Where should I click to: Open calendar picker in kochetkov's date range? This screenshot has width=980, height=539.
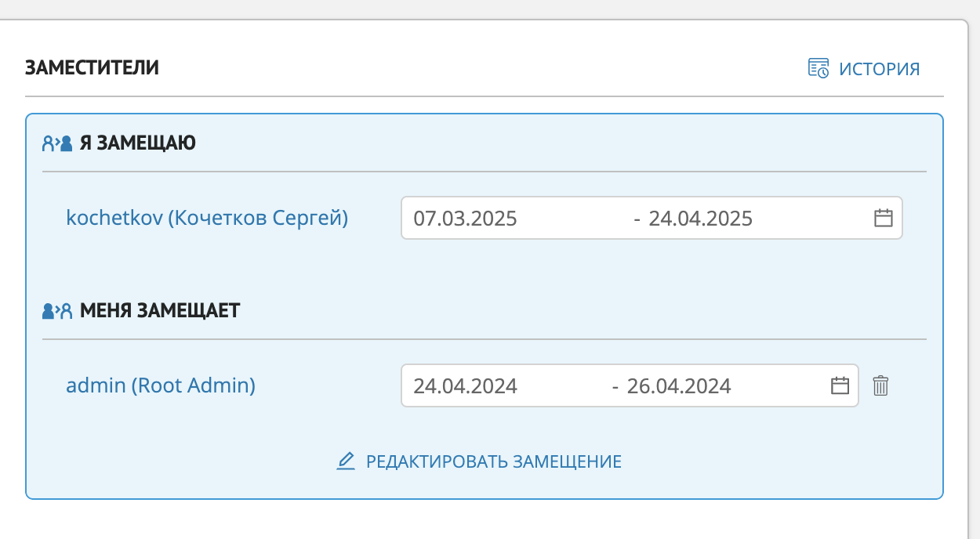click(884, 218)
